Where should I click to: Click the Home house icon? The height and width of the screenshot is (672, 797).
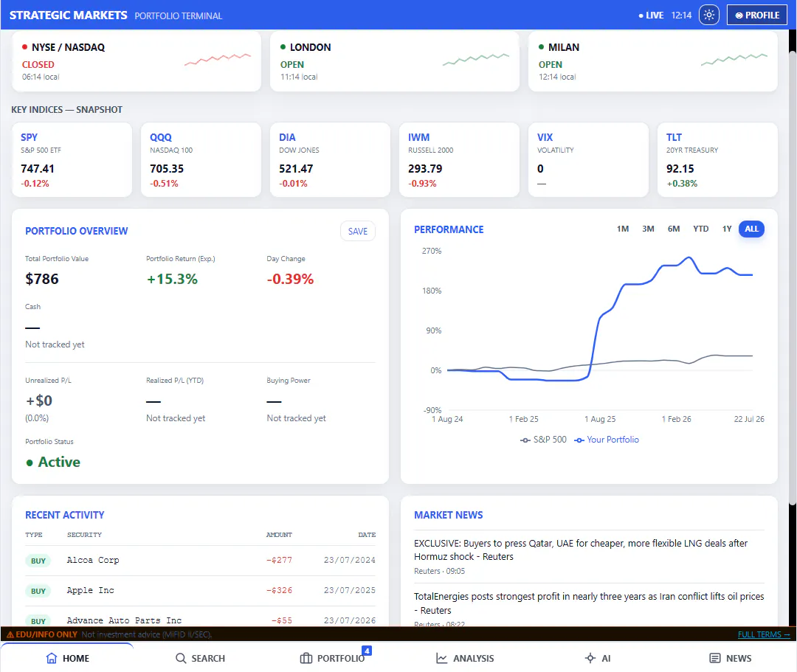pyautogui.click(x=52, y=658)
